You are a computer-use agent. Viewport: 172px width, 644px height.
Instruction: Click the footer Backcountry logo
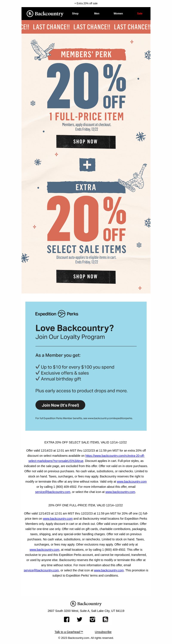tap(86, 603)
